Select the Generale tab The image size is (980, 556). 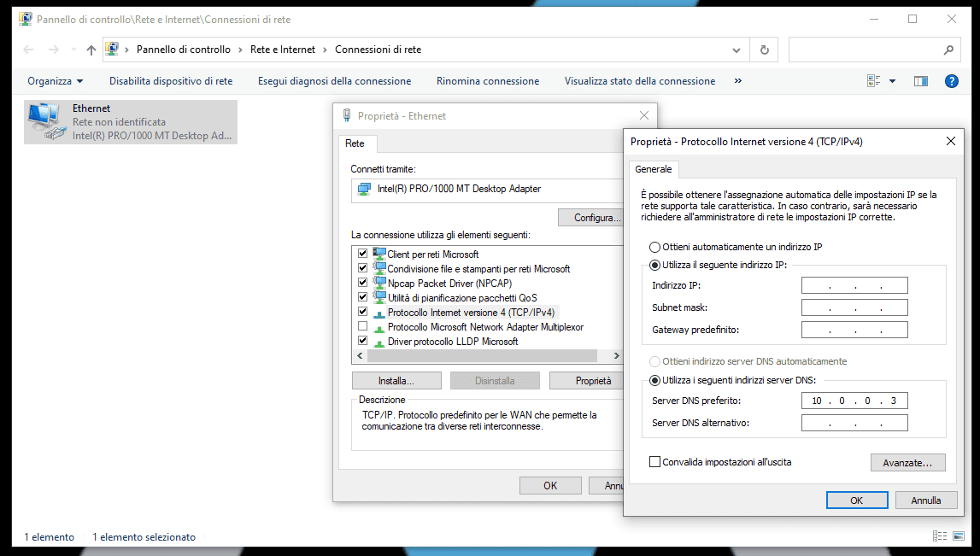(653, 169)
